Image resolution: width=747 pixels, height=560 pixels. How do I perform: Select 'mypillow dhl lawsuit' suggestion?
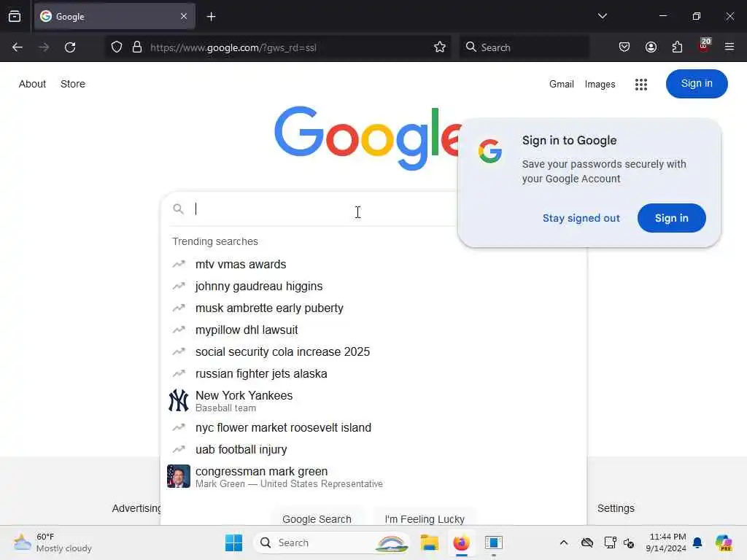(x=374, y=330)
